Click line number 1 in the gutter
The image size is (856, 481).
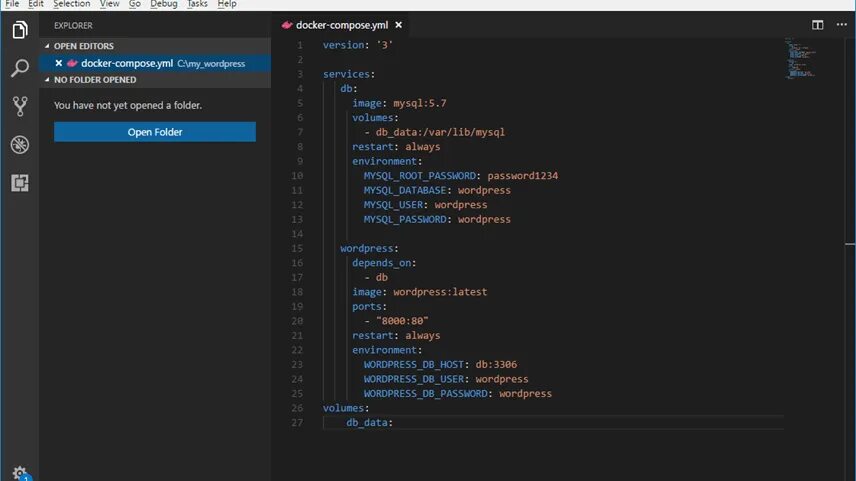click(300, 45)
